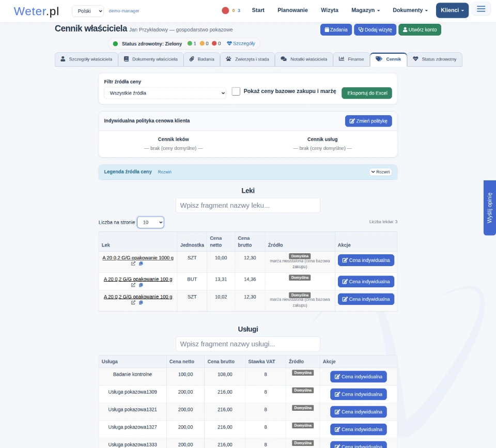The width and height of the screenshot is (496, 448).
Task: Open the 'Wszystkie źródła' filter dropdown
Action: tap(165, 93)
